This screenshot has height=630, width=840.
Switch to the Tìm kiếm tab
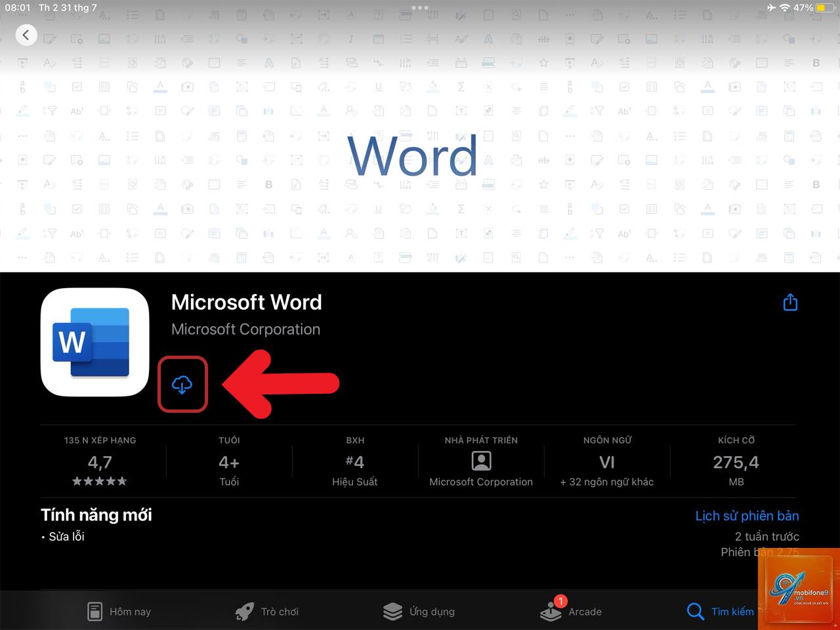point(720,612)
